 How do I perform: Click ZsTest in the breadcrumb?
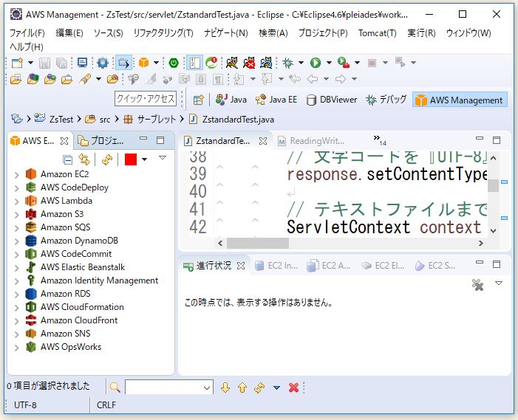(x=61, y=119)
